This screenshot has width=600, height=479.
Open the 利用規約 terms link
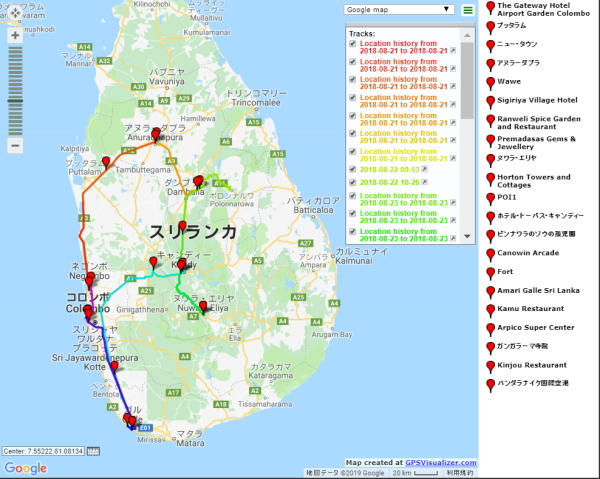coord(460,473)
